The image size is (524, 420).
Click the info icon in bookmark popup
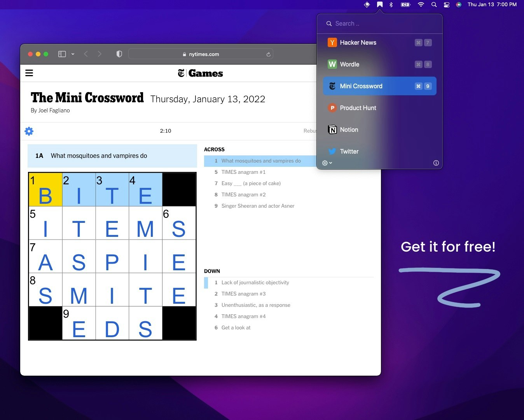click(436, 163)
